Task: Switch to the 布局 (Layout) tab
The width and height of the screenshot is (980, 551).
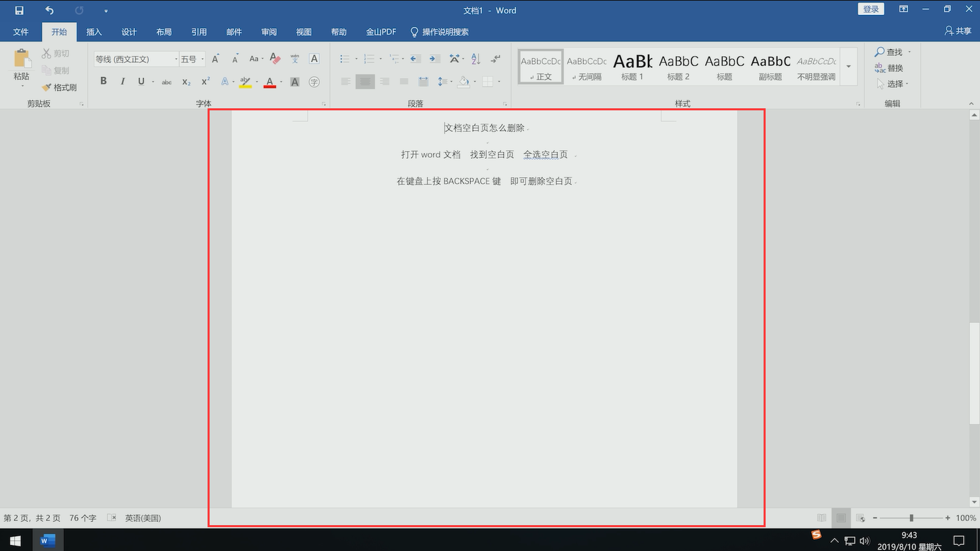Action: [x=164, y=32]
